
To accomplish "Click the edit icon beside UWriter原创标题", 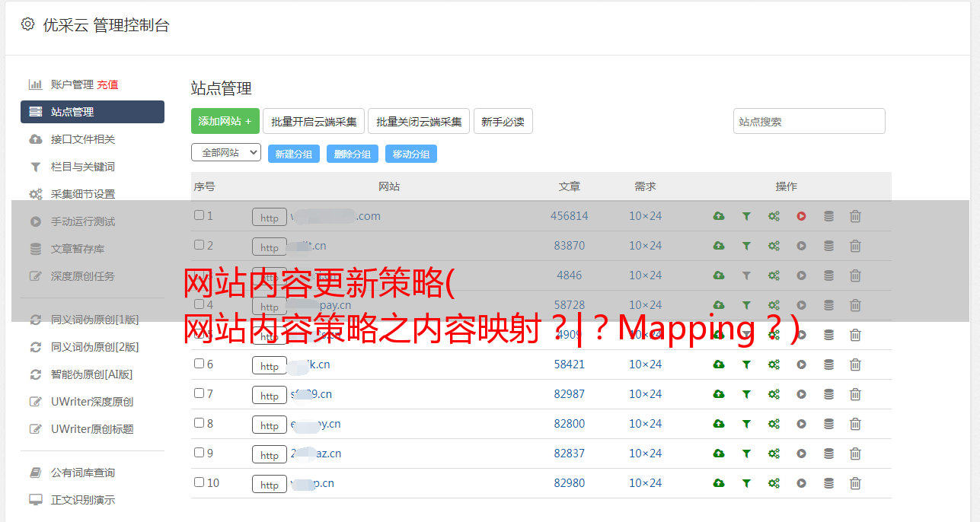I will pos(35,429).
